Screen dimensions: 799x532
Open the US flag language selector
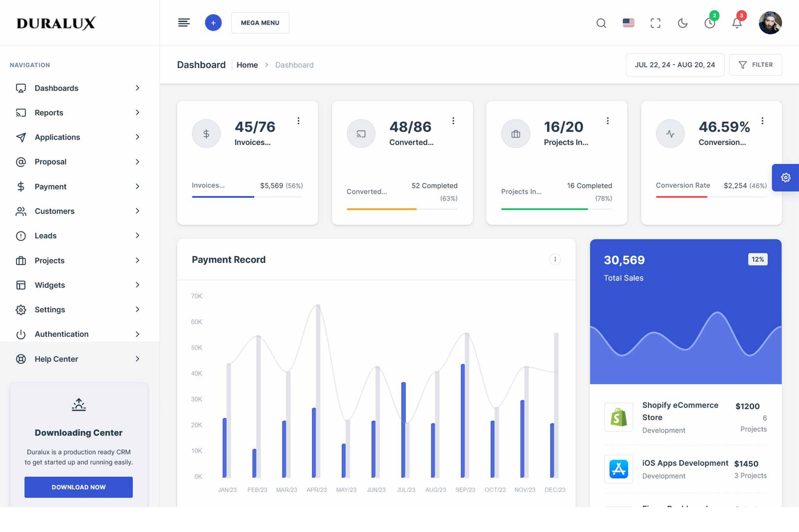click(x=628, y=23)
